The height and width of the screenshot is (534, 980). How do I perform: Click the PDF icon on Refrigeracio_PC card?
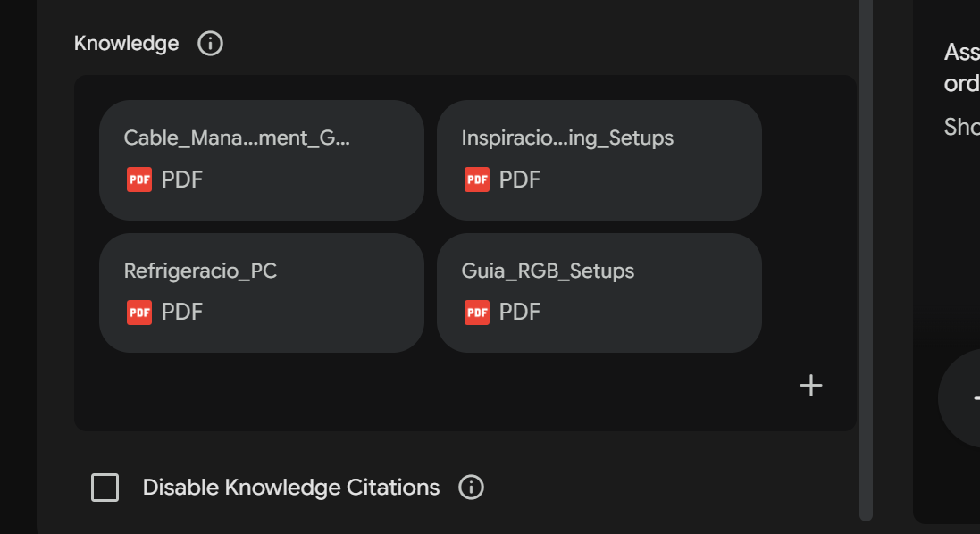139,313
